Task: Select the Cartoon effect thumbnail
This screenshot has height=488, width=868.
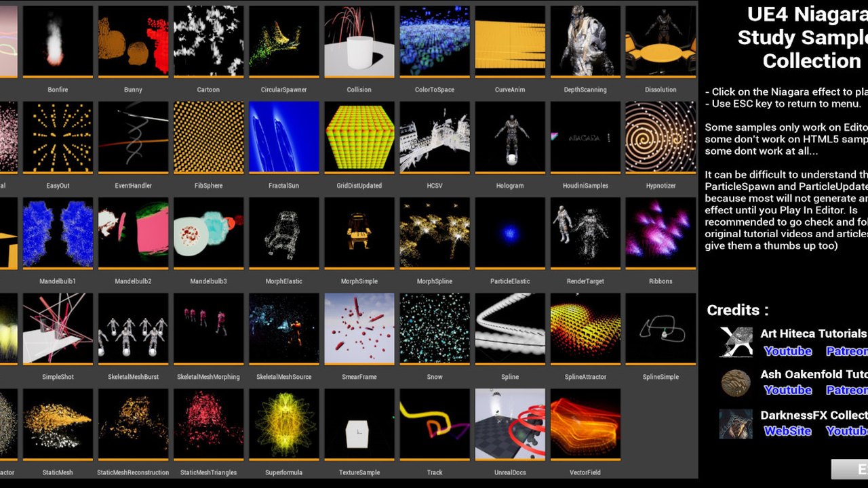Action: click(208, 42)
